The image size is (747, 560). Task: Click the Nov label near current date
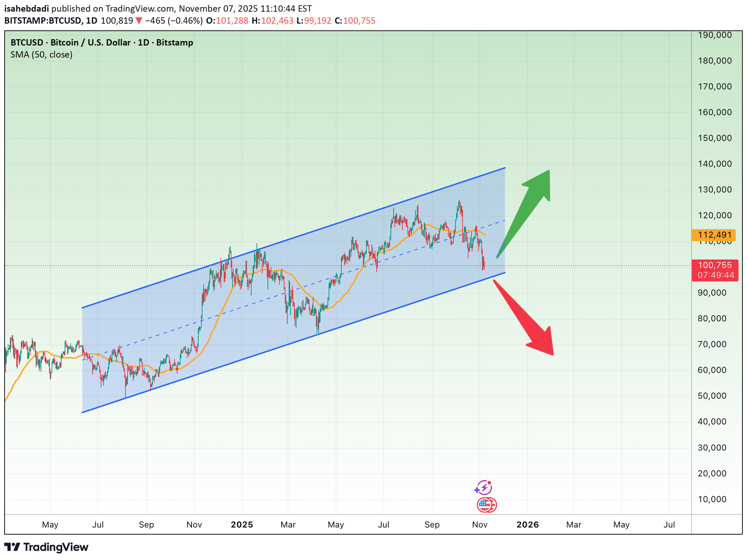480,525
